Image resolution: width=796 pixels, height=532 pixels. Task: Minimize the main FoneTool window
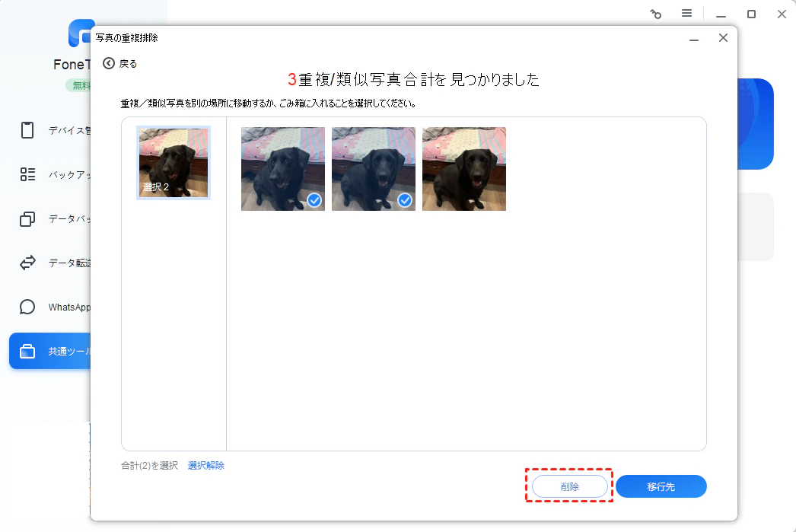721,15
